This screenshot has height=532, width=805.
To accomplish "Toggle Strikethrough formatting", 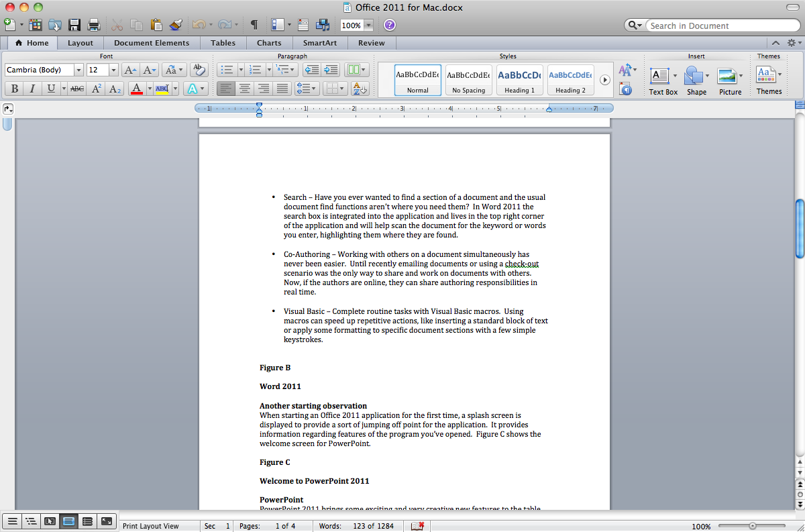I will click(77, 89).
